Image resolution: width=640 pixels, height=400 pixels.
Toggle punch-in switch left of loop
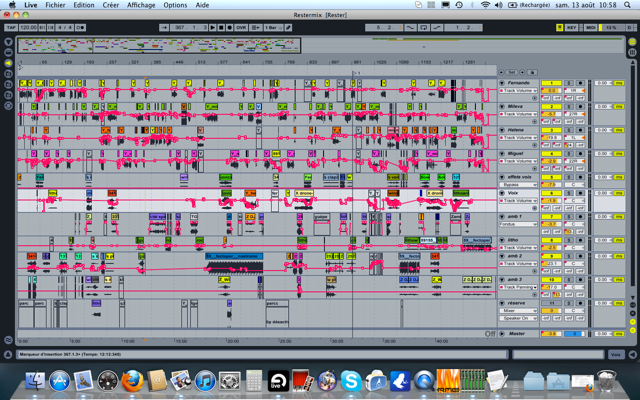pos(411,27)
